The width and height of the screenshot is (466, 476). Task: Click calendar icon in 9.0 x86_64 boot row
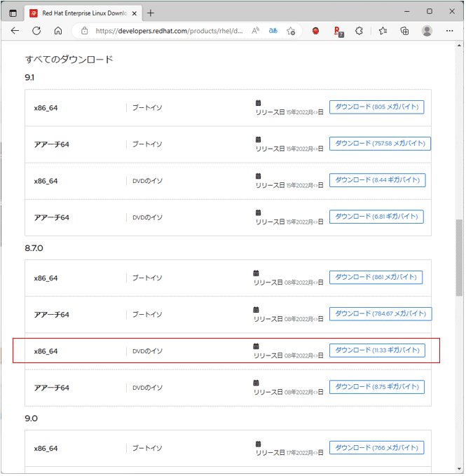click(x=258, y=444)
